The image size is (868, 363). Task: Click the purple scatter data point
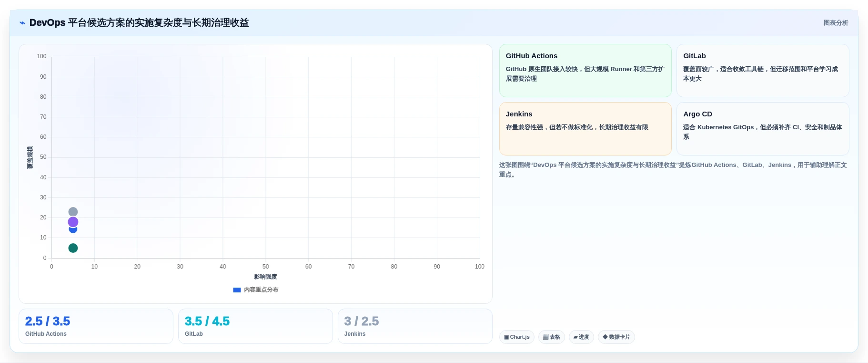(x=73, y=222)
